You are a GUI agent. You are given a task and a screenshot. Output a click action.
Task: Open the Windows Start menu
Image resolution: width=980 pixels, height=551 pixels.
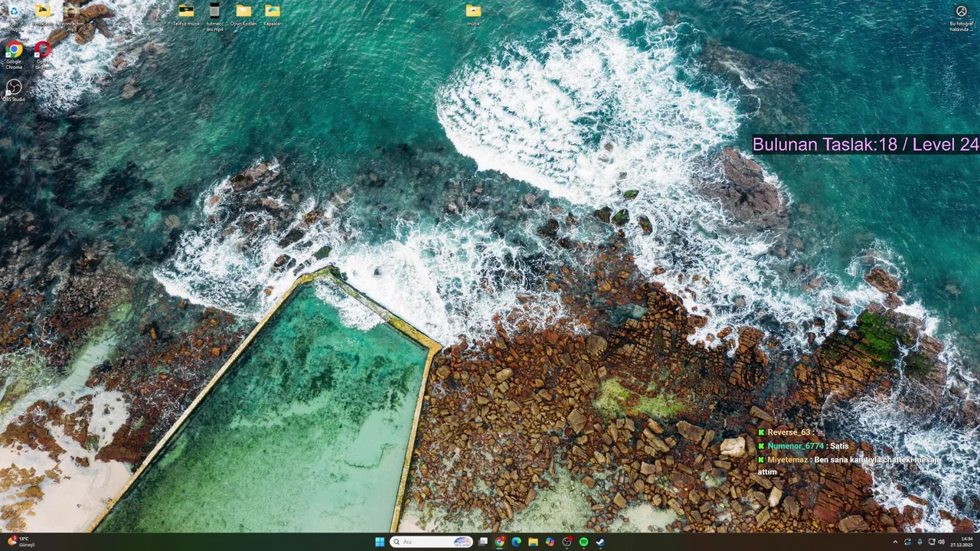point(380,542)
